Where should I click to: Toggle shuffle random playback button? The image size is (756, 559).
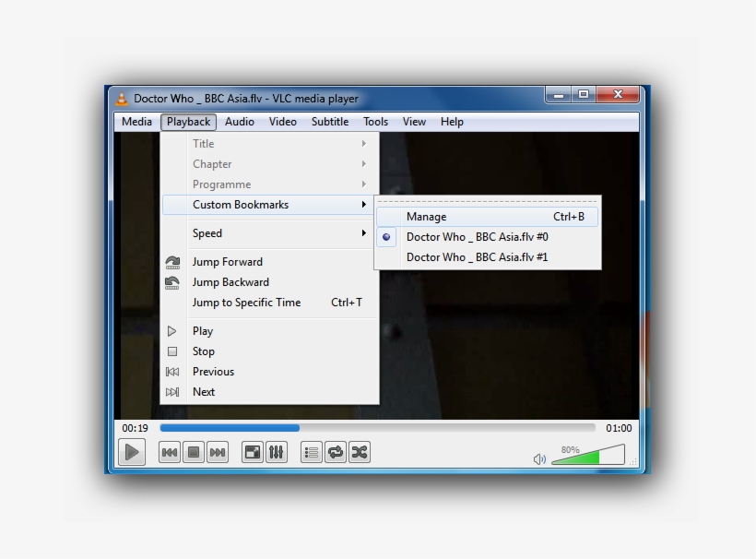coord(360,452)
